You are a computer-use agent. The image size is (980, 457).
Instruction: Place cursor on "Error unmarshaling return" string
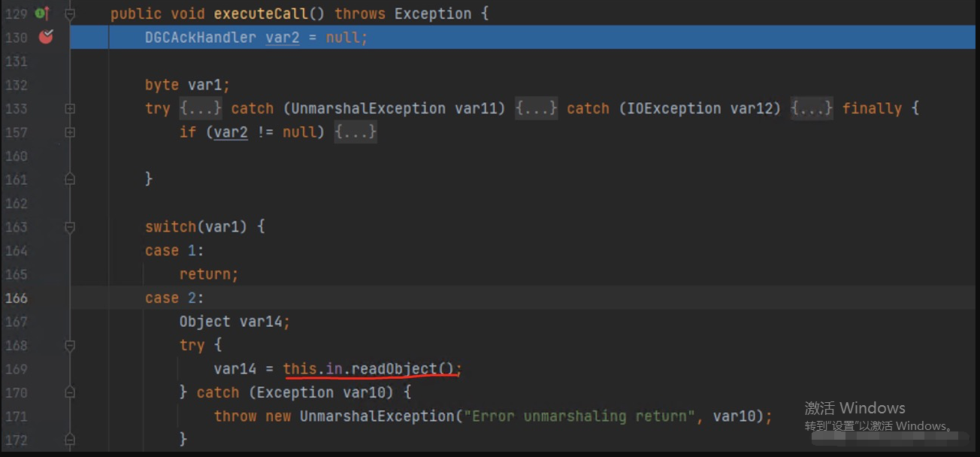579,416
